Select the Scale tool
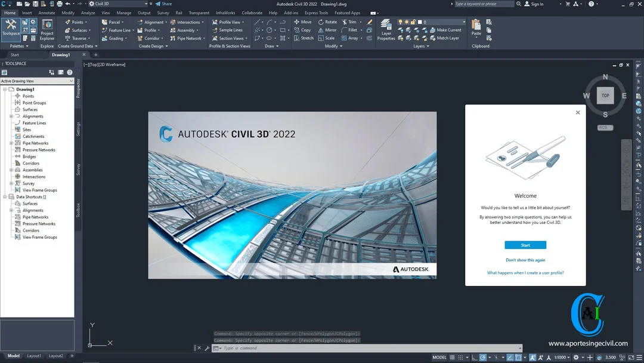 coord(327,38)
